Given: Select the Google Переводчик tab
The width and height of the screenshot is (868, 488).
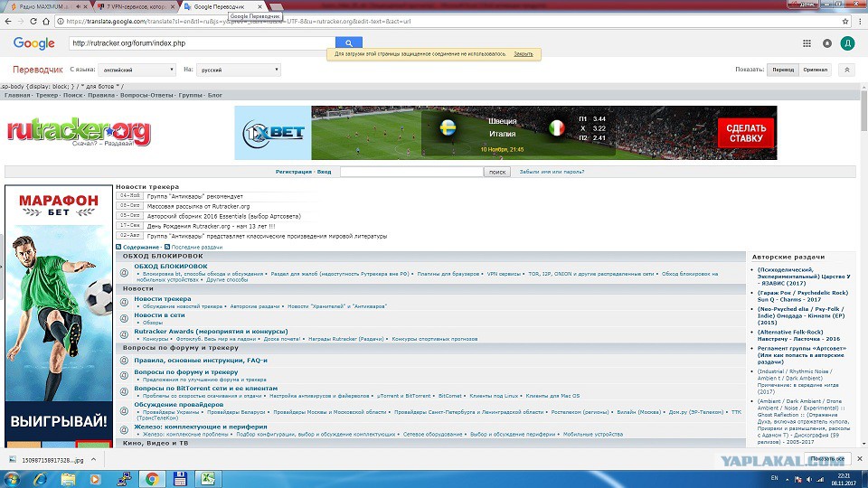Looking at the screenshot, I should click(x=219, y=6).
